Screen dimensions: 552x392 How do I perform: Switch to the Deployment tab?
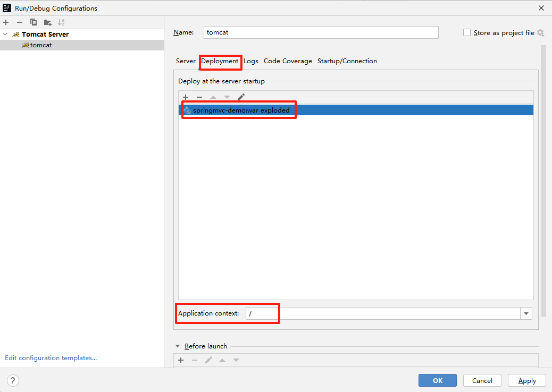(x=220, y=61)
